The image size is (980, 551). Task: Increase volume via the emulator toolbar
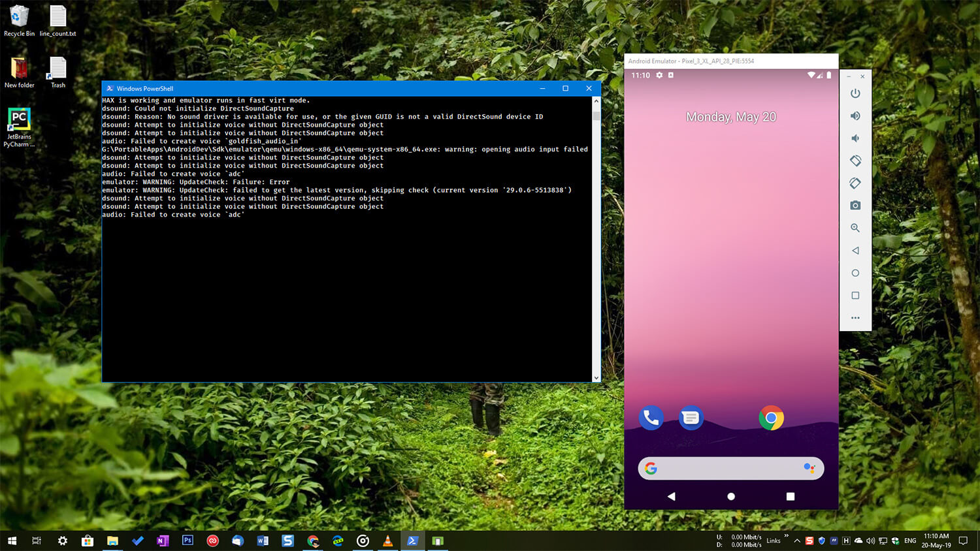[855, 116]
